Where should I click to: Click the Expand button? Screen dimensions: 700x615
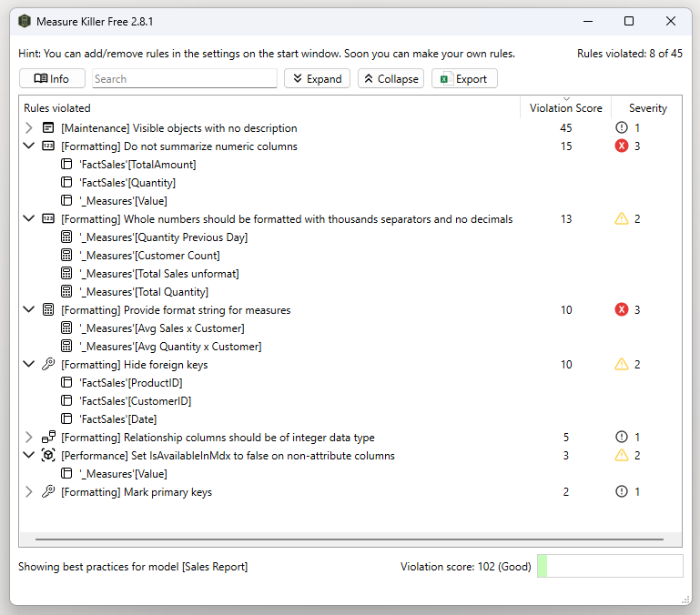point(317,78)
